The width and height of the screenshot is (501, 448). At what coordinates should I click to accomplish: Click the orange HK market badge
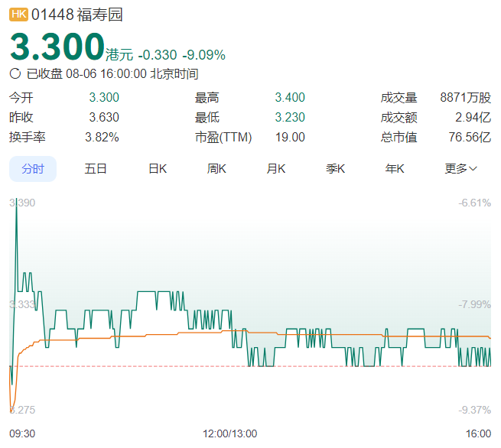click(18, 15)
